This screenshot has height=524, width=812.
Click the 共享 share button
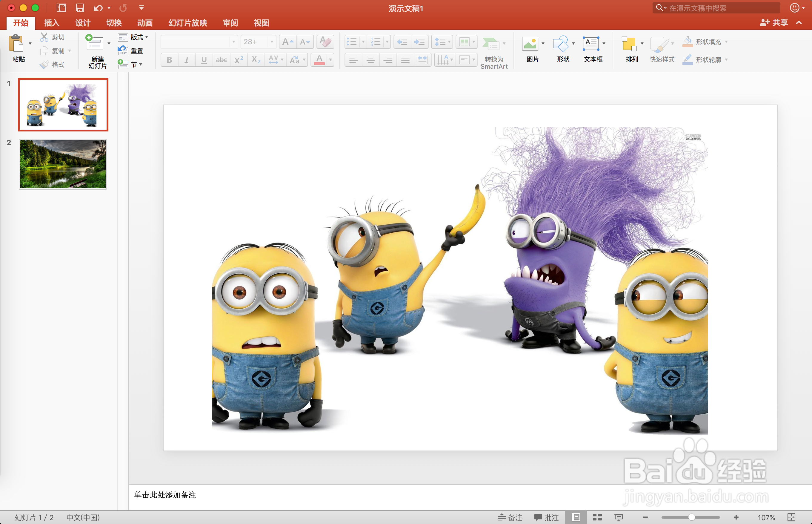774,23
